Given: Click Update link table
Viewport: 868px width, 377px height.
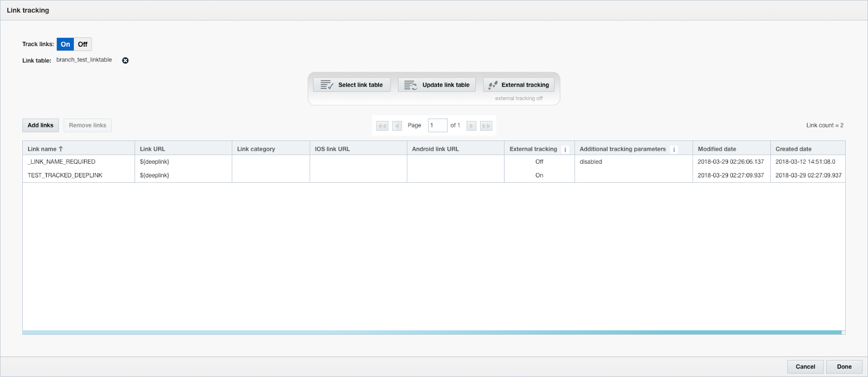Looking at the screenshot, I should [437, 85].
